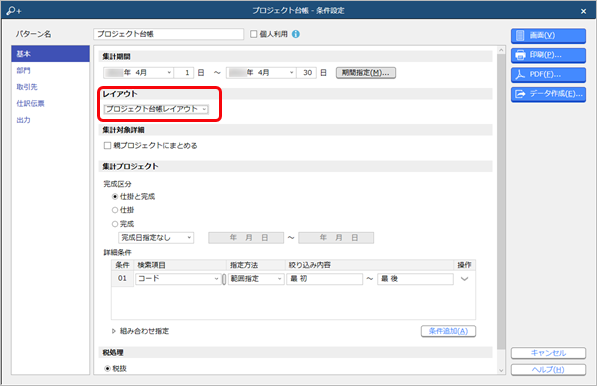Screen dimensions: 597x386
Task: Click the info icon next to 個人利用
Action: coord(296,34)
